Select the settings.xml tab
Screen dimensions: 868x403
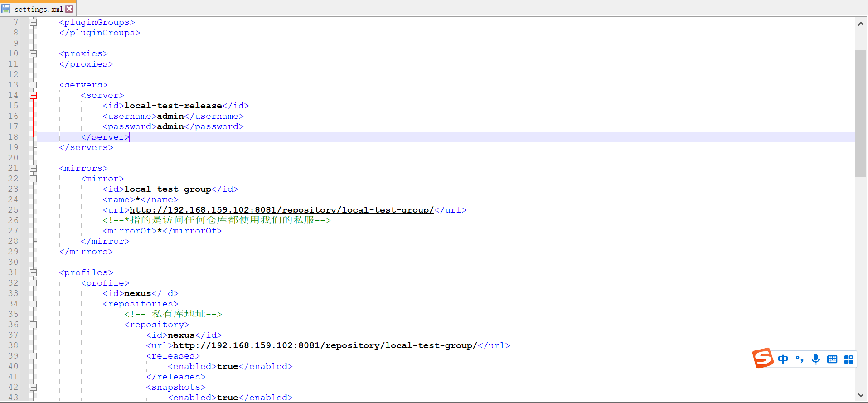pos(38,9)
